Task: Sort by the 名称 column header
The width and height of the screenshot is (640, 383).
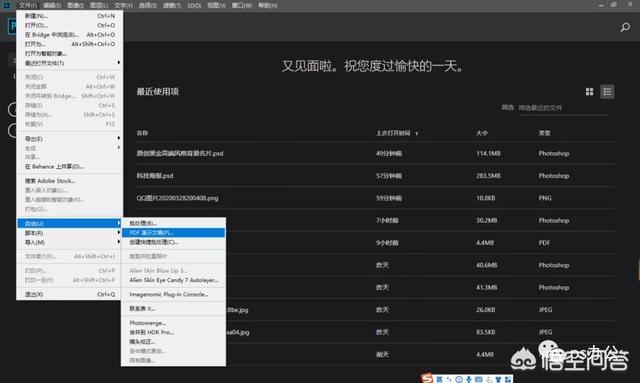Action: click(x=142, y=133)
